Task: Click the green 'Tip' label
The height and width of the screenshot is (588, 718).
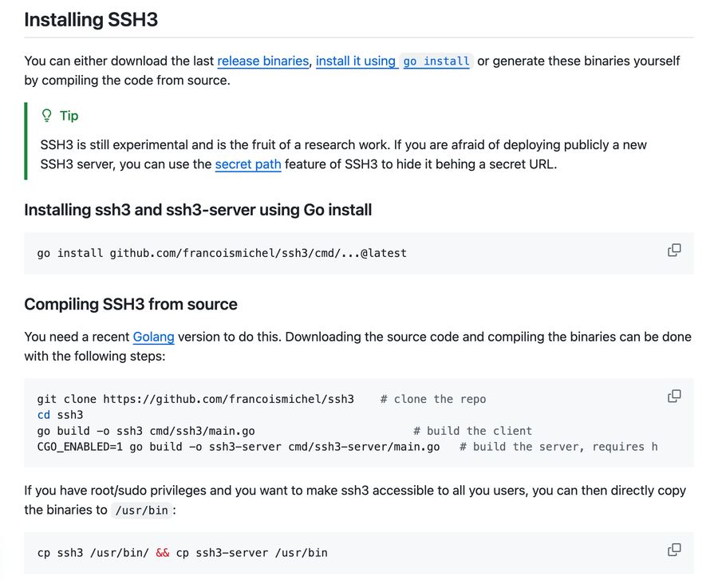Action: (x=69, y=116)
